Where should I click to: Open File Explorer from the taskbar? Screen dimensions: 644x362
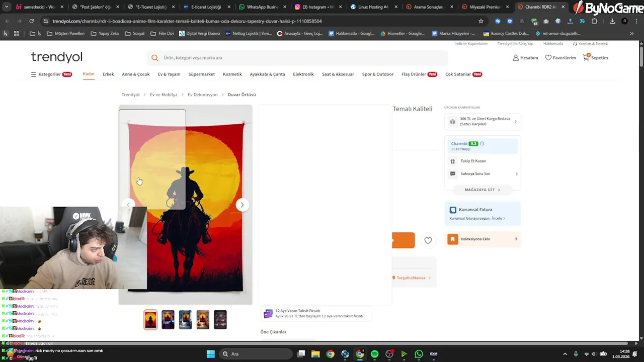[x=315, y=354]
